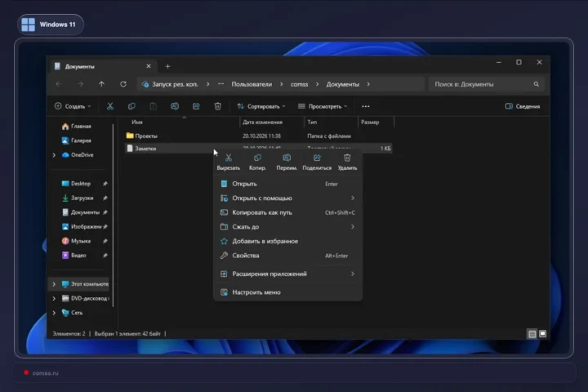Expand the DVD-дисковод tree node

point(54,298)
